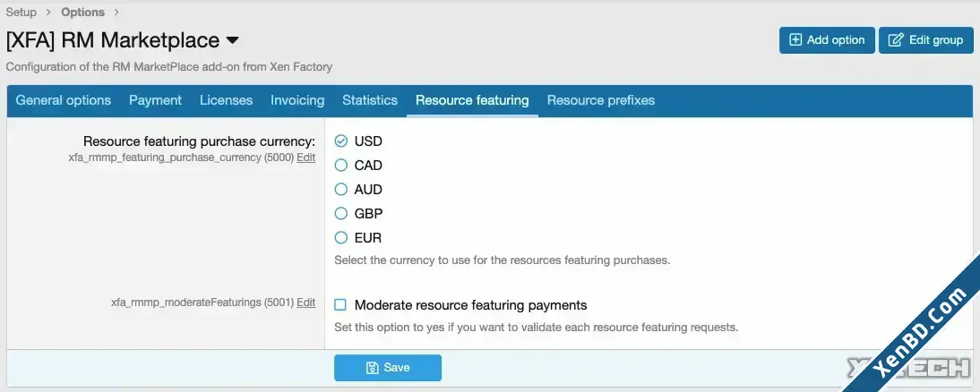
Task: Select the CAD currency radio button
Action: 340,166
